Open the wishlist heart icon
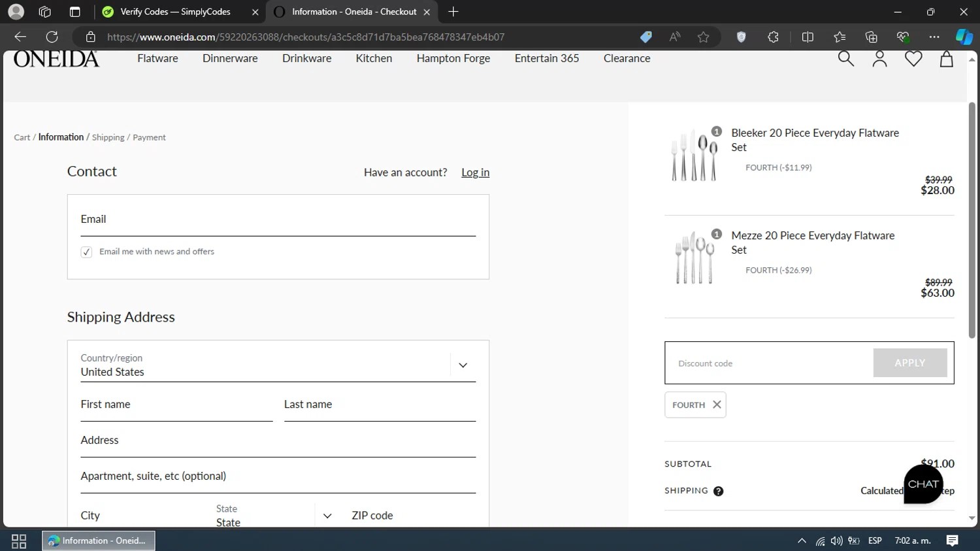 pyautogui.click(x=913, y=59)
